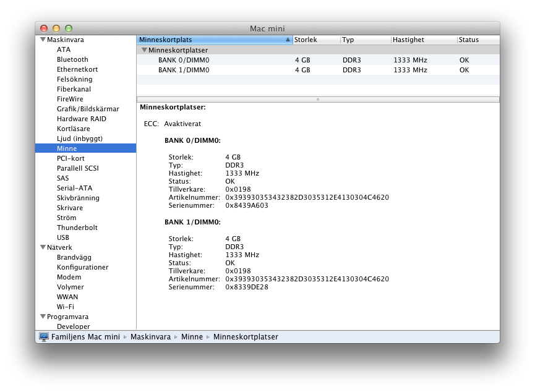Viewport: 535px width, 392px height.
Task: Open the Skrivare section
Action: point(70,208)
